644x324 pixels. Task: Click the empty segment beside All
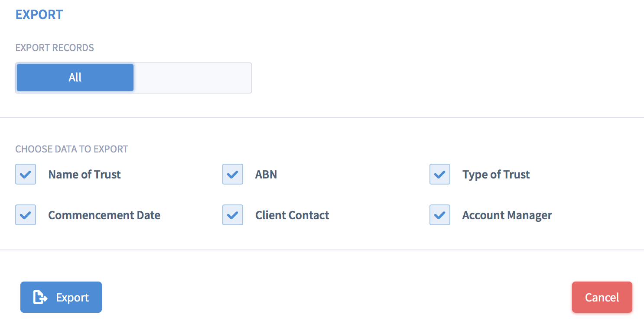192,78
